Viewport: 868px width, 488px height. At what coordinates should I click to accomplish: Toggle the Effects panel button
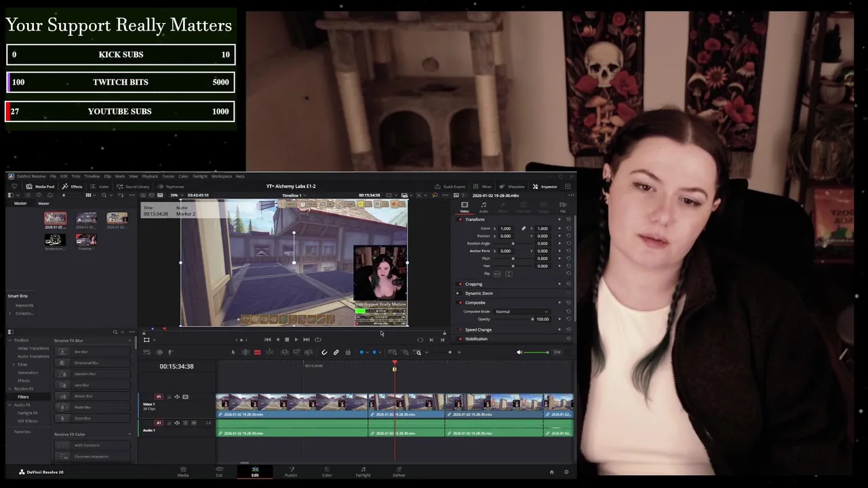point(72,186)
